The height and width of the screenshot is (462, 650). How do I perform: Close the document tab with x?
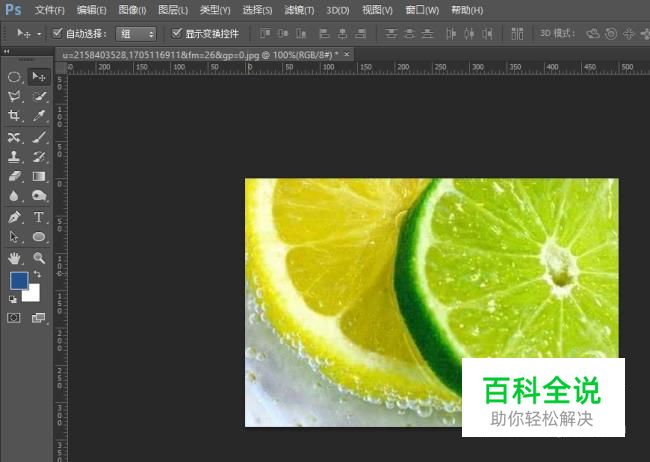click(346, 53)
